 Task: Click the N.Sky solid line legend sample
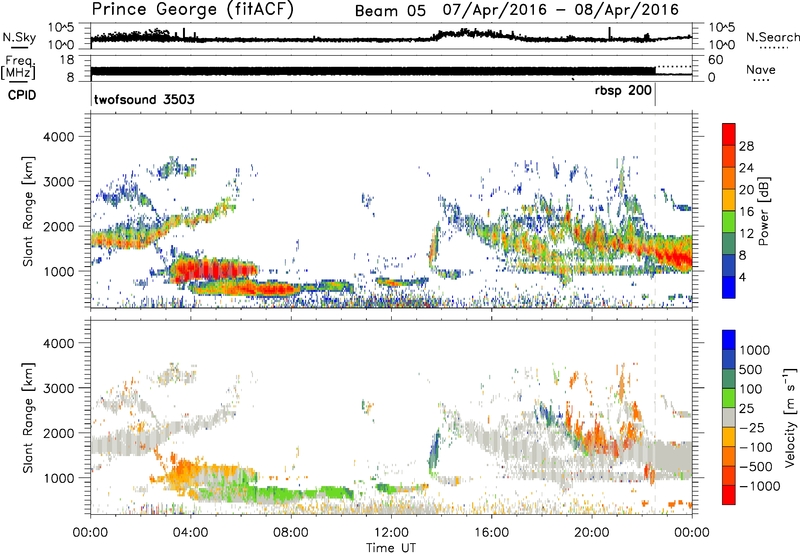[x=19, y=47]
